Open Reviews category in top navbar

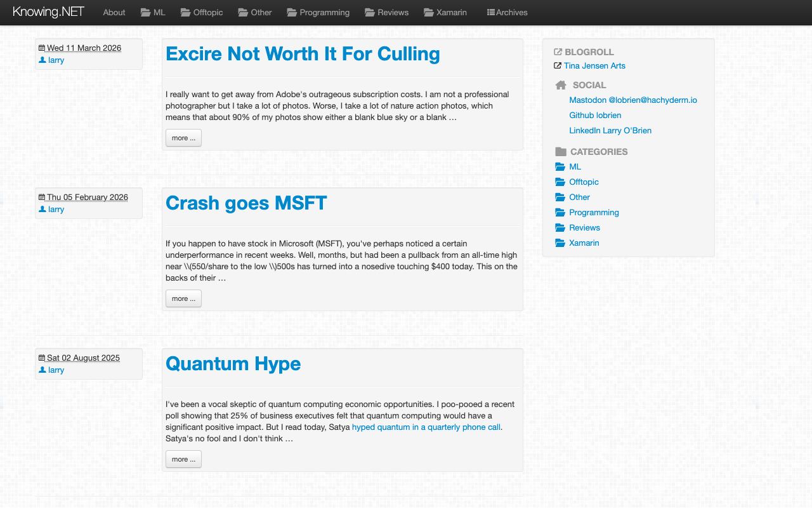click(387, 12)
